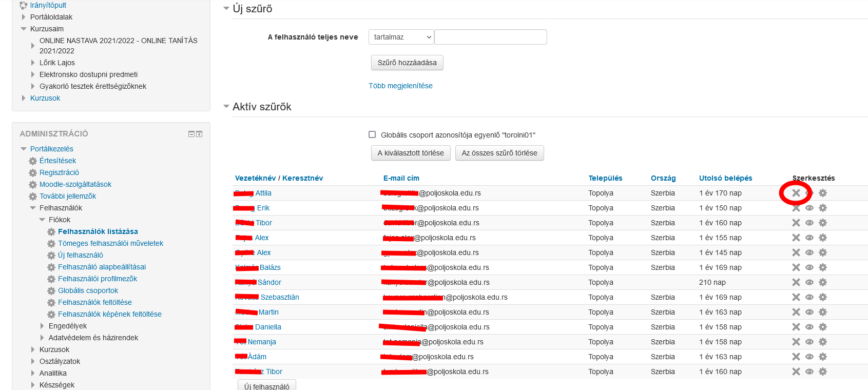Viewport: 868px width, 390px height.
Task: Click gear icon beside Regisztráció
Action: pyautogui.click(x=33, y=173)
